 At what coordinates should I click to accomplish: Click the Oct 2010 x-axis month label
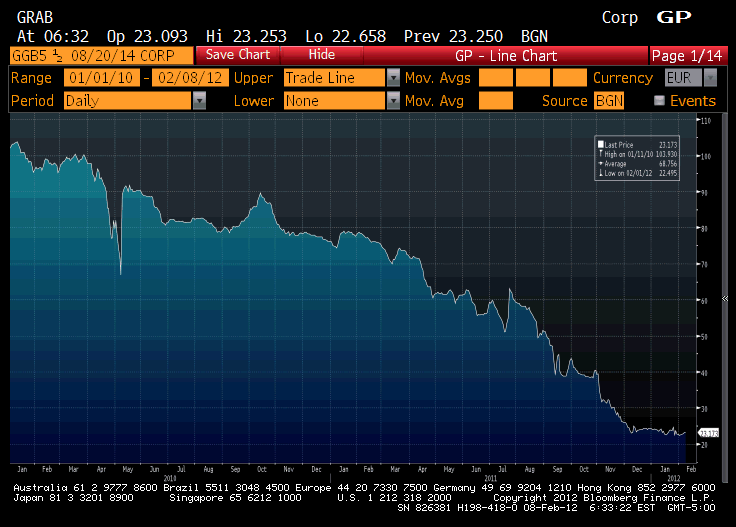(262, 469)
